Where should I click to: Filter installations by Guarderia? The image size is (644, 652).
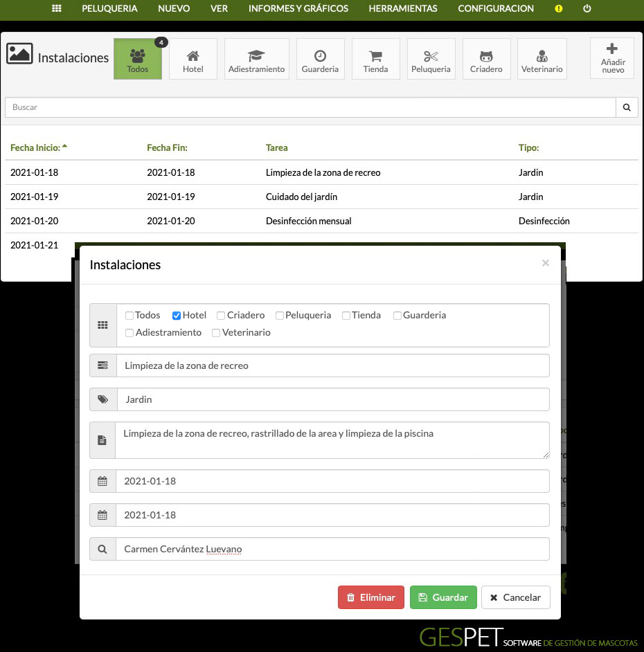click(321, 59)
